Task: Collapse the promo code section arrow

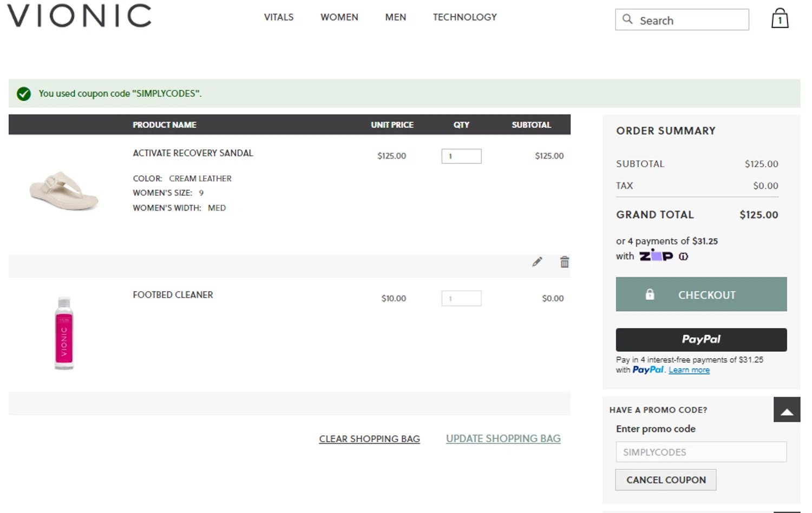Action: (787, 410)
